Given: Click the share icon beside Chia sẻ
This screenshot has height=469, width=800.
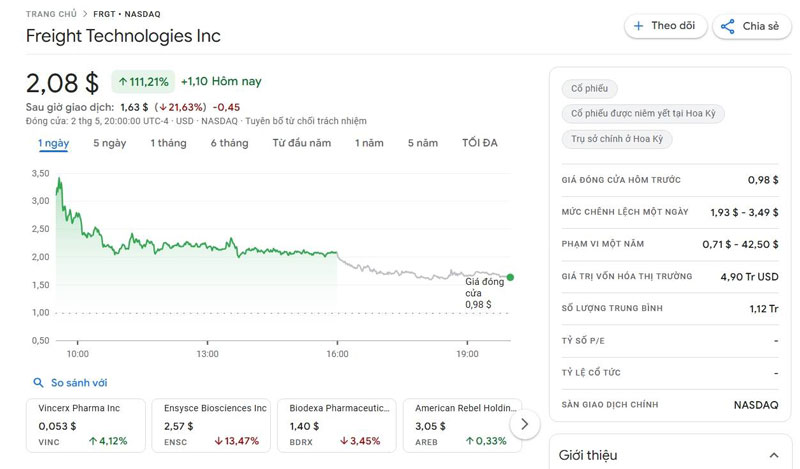Looking at the screenshot, I should tap(728, 27).
